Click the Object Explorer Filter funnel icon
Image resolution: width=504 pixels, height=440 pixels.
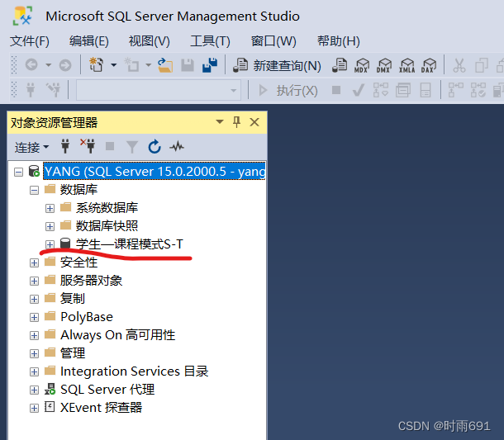(x=132, y=147)
